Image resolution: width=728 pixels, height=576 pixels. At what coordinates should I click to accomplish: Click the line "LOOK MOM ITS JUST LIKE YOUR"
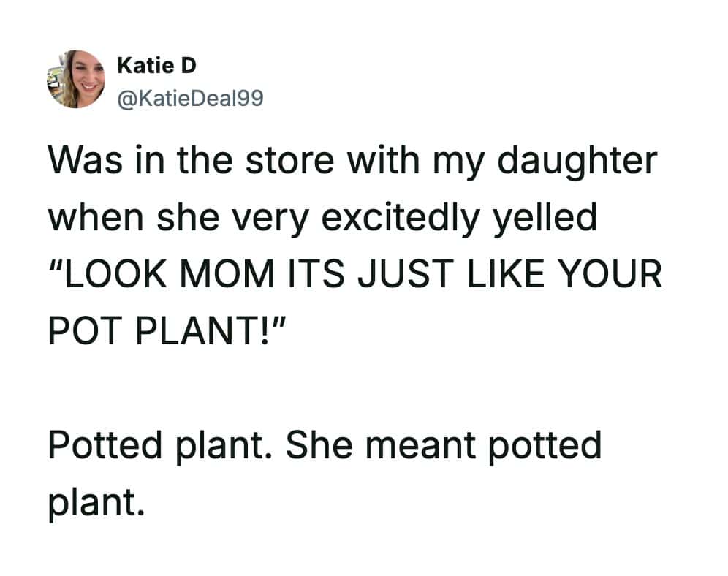(x=355, y=276)
